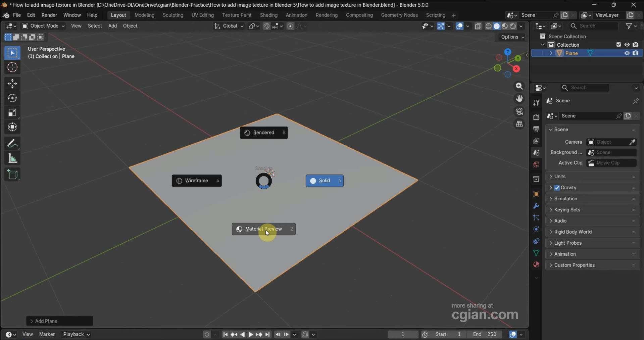The width and height of the screenshot is (644, 340).
Task: Open the Modifiers wrench properties tab
Action: coord(536,206)
